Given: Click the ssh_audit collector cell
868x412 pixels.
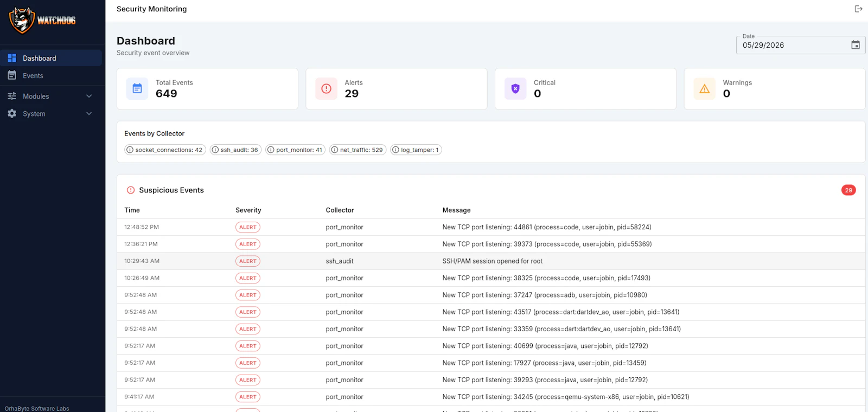Looking at the screenshot, I should (340, 261).
